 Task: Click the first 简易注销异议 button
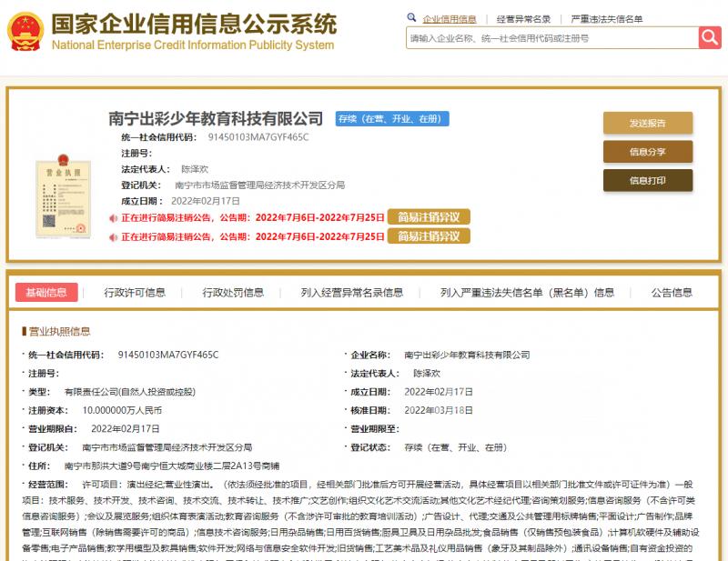coord(429,217)
